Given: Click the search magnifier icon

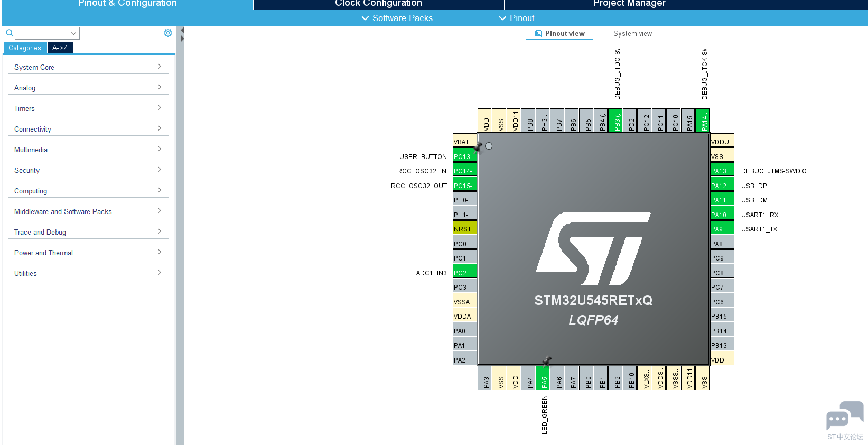Looking at the screenshot, I should point(10,33).
